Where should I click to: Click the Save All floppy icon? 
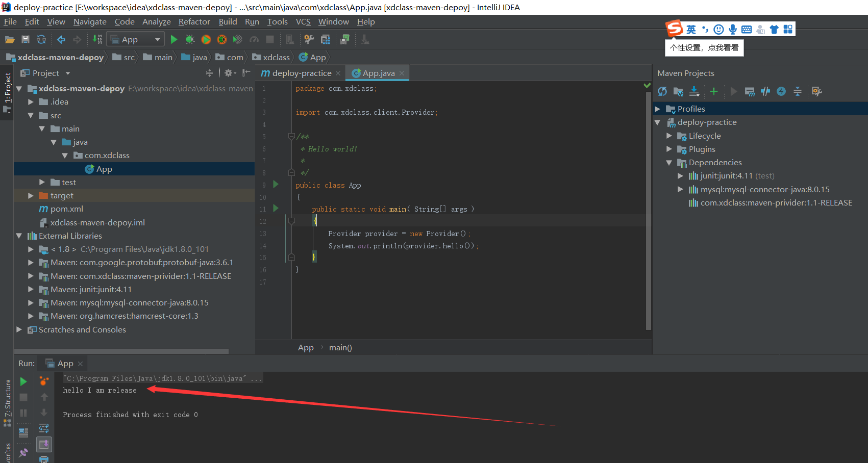tap(26, 39)
